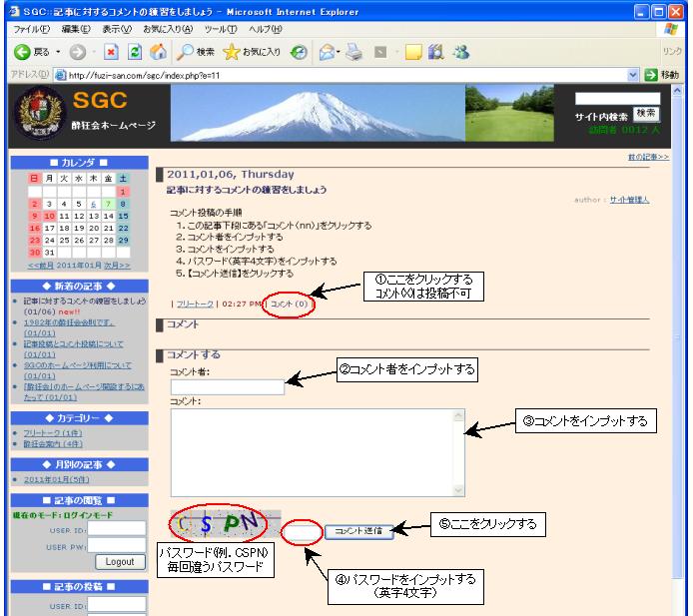This screenshot has height=616, width=693.
Task: Click the Stop loading icon in toolbar
Action: (x=111, y=51)
